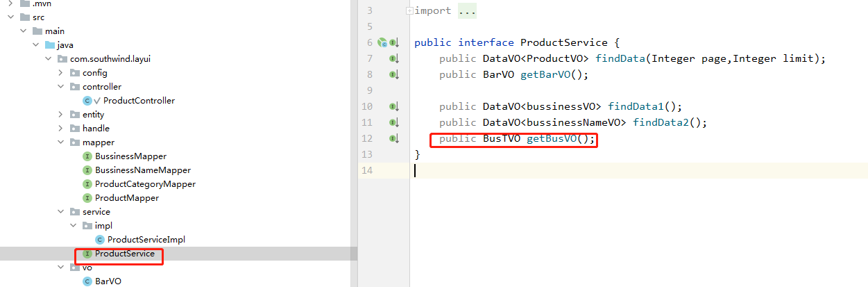This screenshot has width=868, height=287.
Task: Select the impl package icon
Action: [87, 226]
